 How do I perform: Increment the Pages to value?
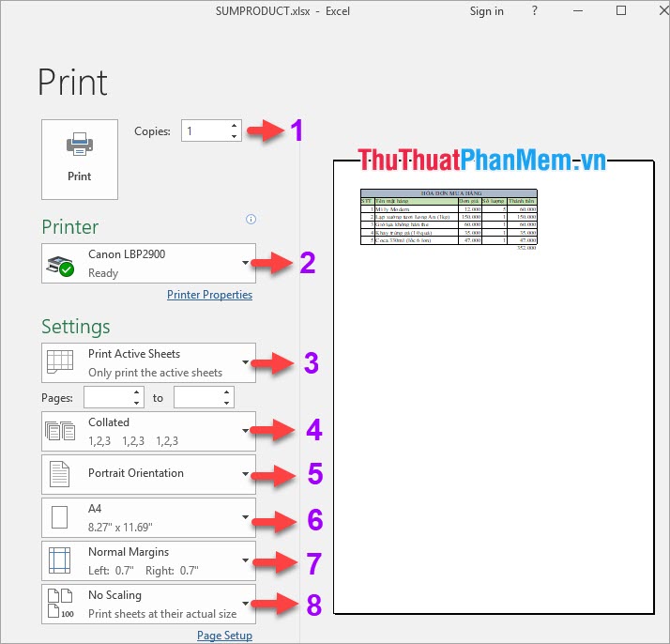click(x=226, y=391)
